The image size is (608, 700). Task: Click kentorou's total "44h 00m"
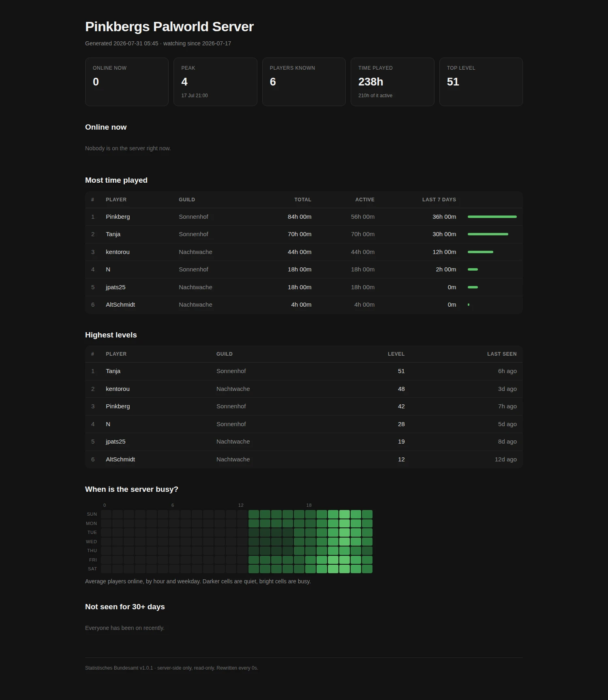300,252
